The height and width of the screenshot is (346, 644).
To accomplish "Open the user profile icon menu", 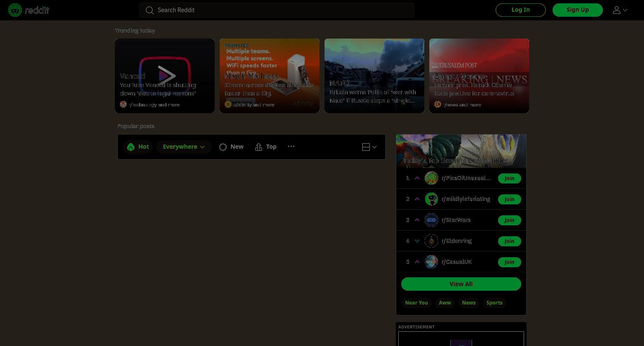I will point(620,10).
